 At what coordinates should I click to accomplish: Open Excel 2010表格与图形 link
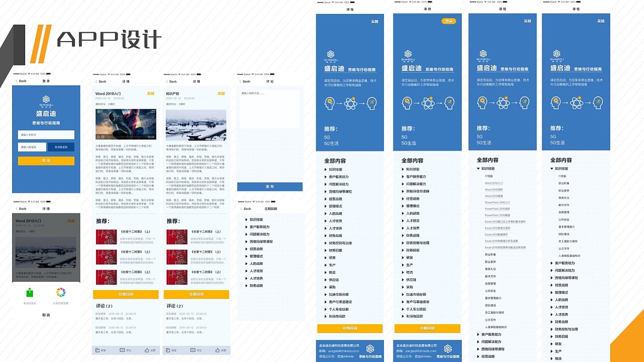pyautogui.click(x=497, y=228)
